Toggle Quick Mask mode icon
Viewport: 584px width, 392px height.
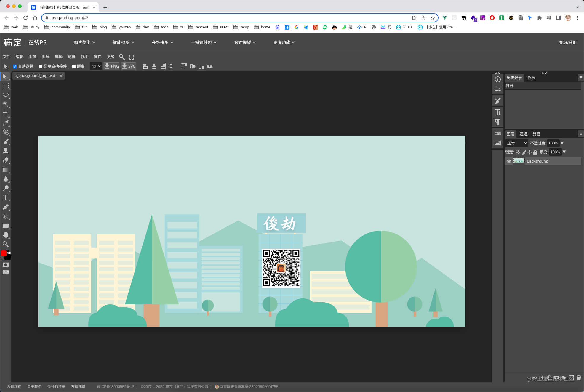point(6,265)
